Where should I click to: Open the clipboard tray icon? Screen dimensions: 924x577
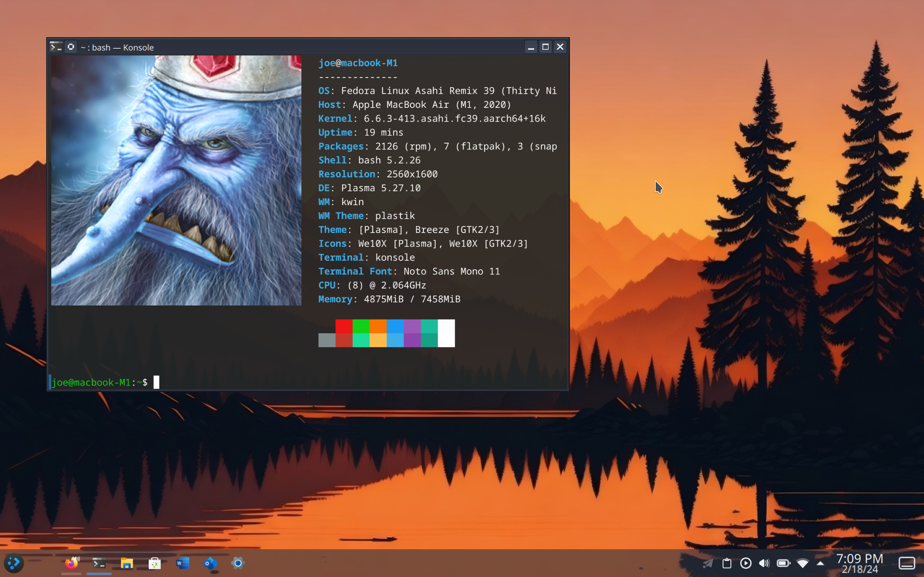coord(727,563)
